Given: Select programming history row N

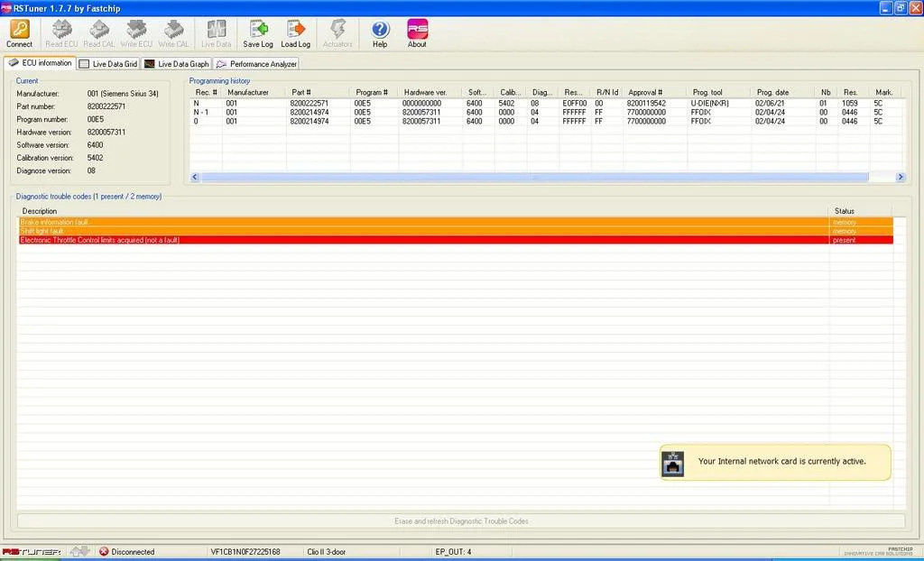Looking at the screenshot, I should coord(547,103).
